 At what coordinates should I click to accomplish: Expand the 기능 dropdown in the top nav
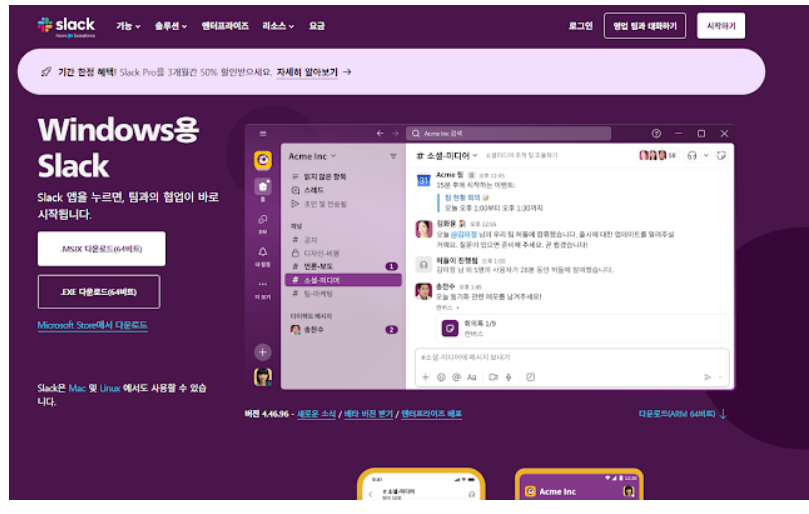(128, 26)
